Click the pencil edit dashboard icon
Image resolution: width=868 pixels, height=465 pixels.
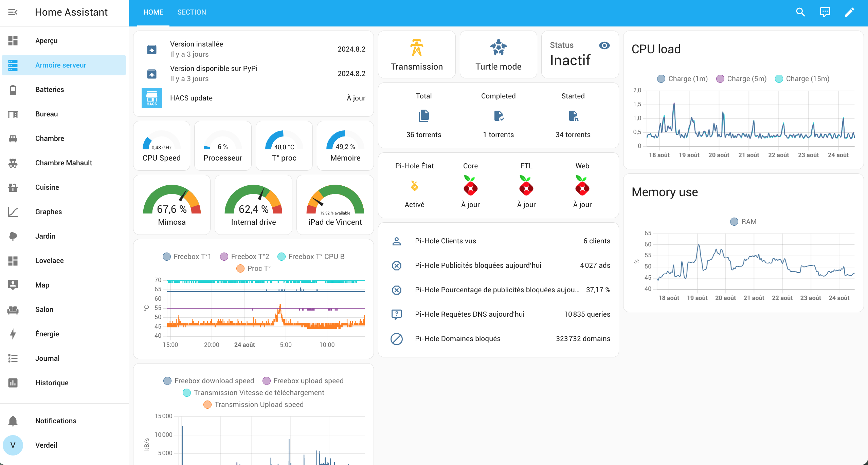pyautogui.click(x=849, y=12)
